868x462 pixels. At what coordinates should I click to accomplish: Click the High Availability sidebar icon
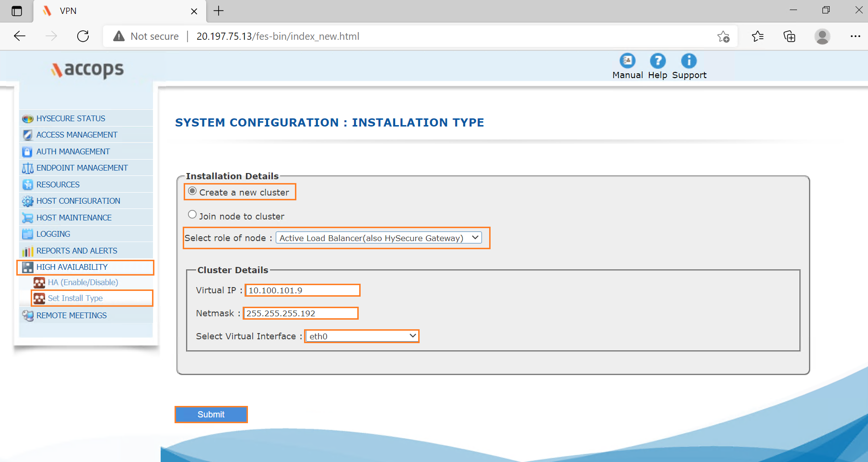pyautogui.click(x=28, y=267)
